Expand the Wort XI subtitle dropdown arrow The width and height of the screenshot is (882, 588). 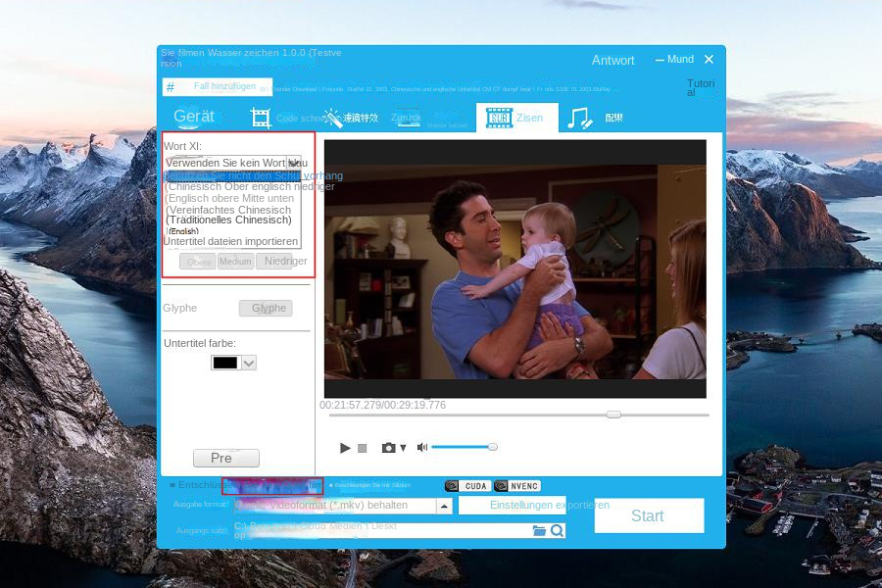(x=294, y=163)
